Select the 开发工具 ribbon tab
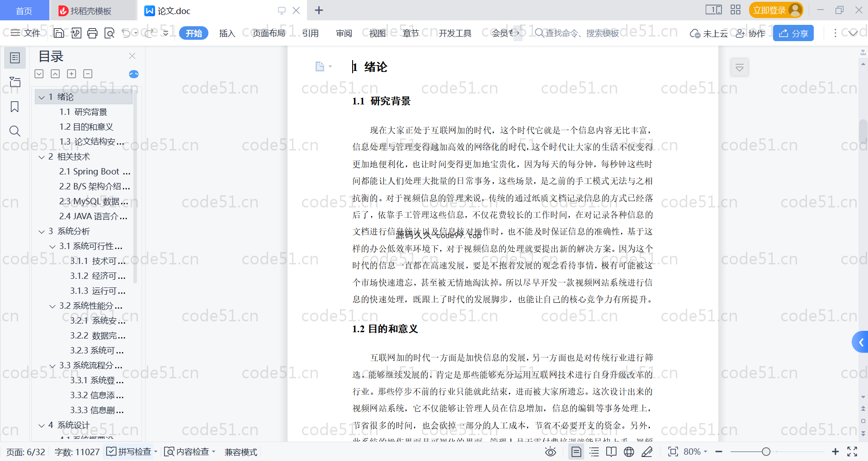 tap(455, 33)
